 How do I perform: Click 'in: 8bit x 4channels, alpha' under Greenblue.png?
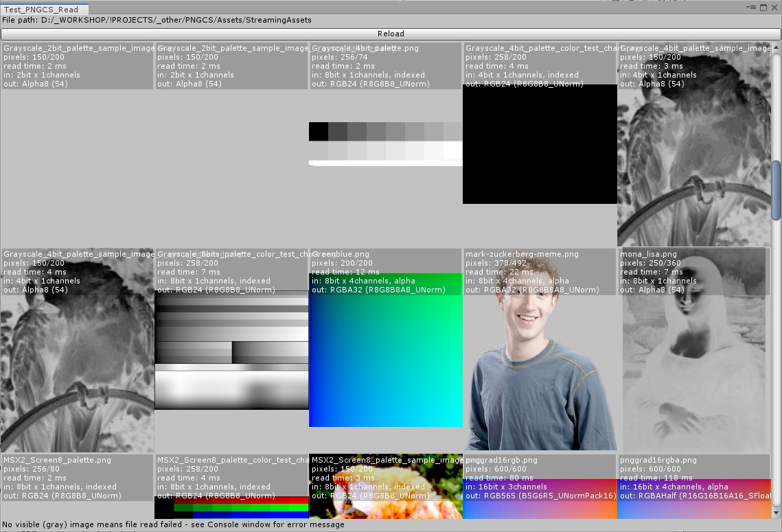click(x=363, y=281)
